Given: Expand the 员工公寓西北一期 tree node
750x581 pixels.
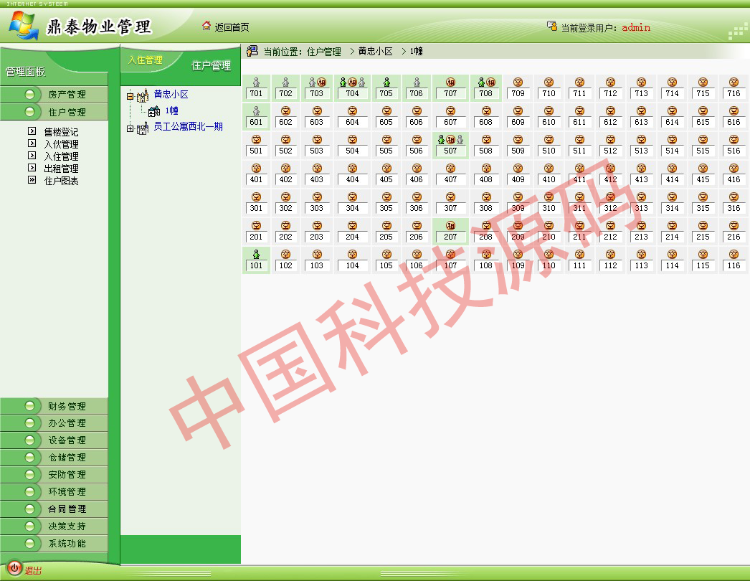Looking at the screenshot, I should 130,129.
